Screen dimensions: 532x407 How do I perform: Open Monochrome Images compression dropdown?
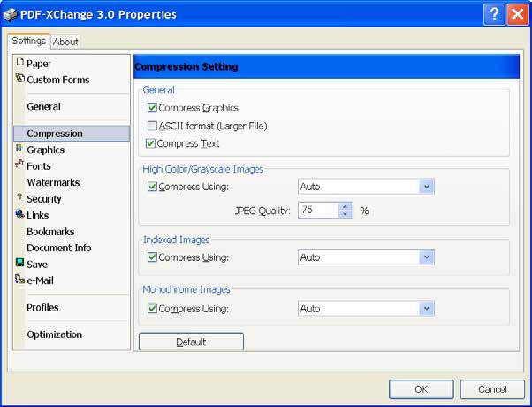coord(427,309)
